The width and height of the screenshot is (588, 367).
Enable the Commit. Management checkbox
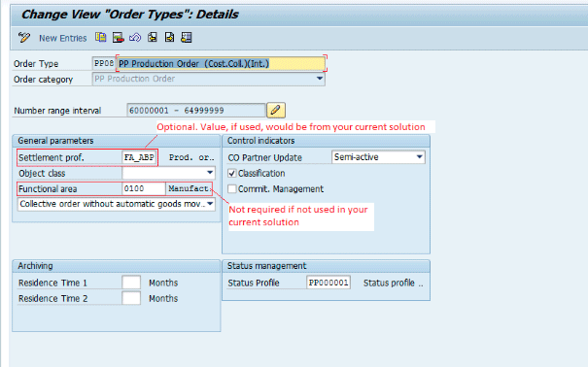click(232, 188)
